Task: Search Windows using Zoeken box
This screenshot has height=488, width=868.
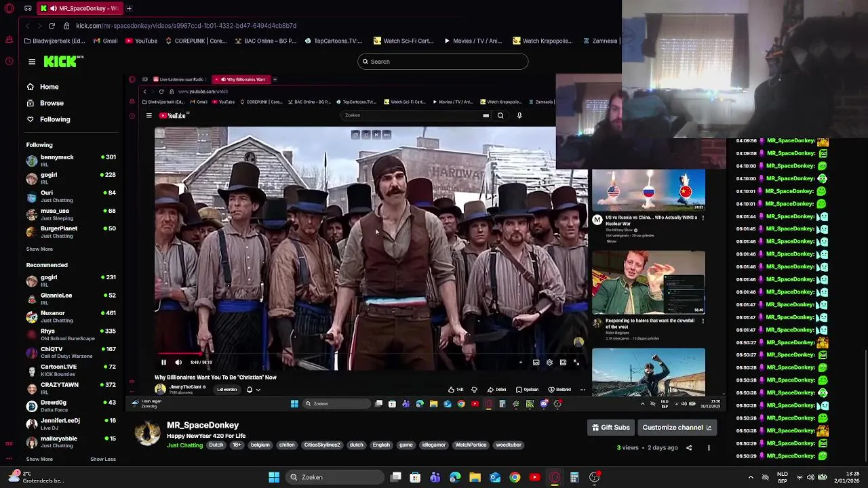Action: (334, 477)
